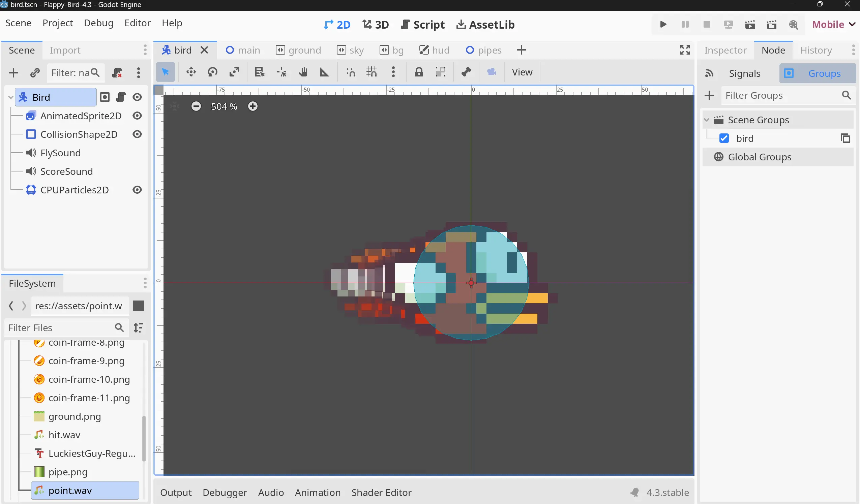Open the AssetLib workspace
The image size is (860, 504).
[485, 25]
